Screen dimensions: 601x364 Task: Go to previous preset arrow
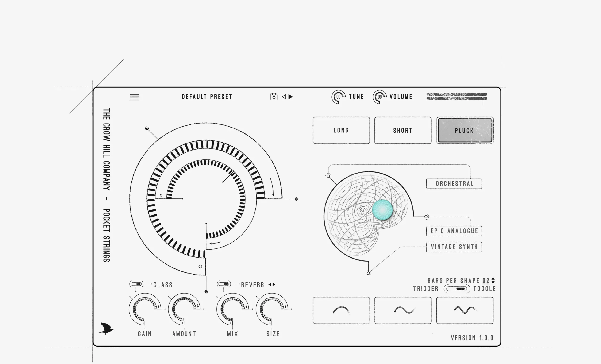pyautogui.click(x=284, y=97)
